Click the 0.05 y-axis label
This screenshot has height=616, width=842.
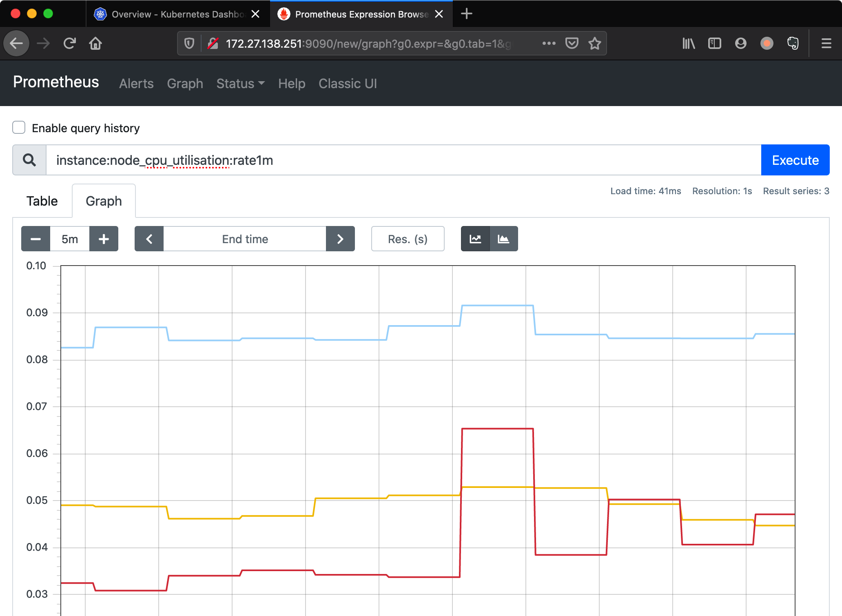pyautogui.click(x=37, y=500)
